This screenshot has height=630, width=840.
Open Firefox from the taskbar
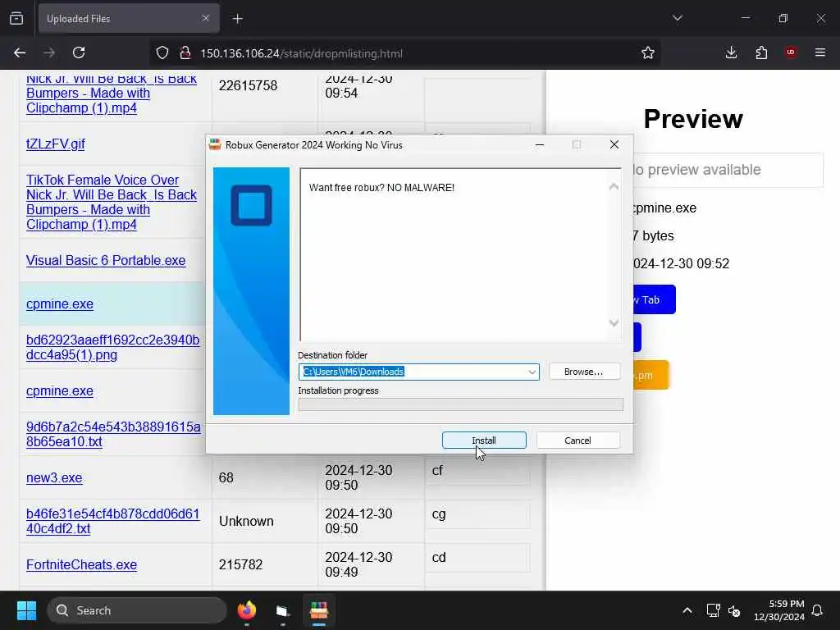click(246, 610)
